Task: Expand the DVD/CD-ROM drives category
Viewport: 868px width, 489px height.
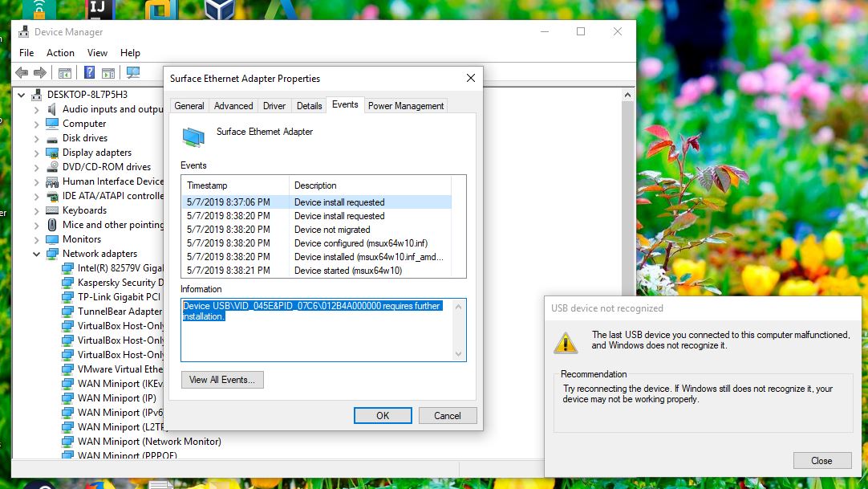Action: (36, 167)
